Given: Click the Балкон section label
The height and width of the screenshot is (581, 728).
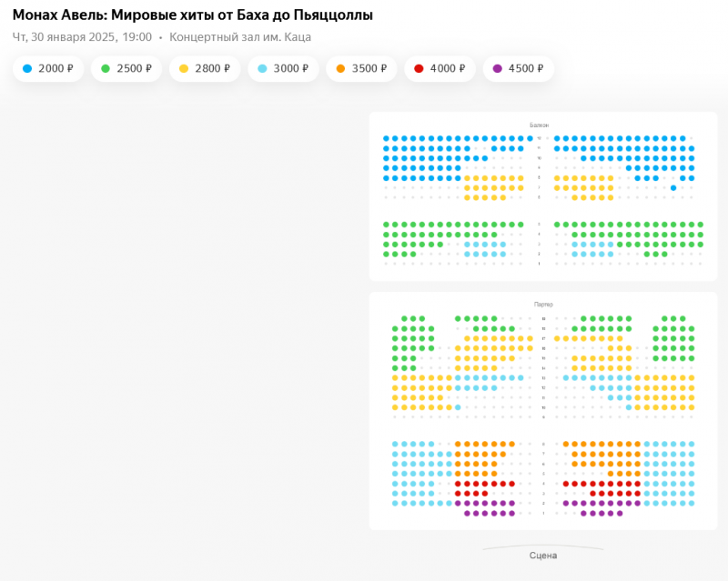Looking at the screenshot, I should tap(539, 125).
